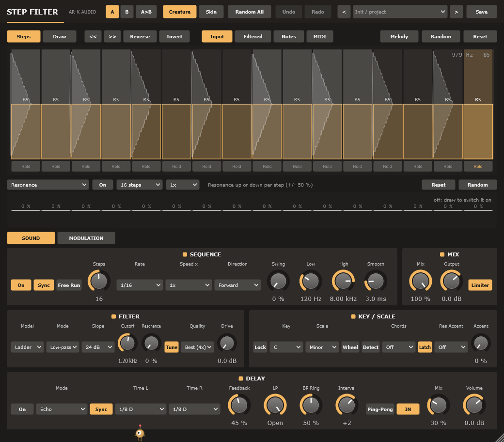The width and height of the screenshot is (504, 442).
Task: Click the Mix knob at 100 %
Action: (421, 281)
